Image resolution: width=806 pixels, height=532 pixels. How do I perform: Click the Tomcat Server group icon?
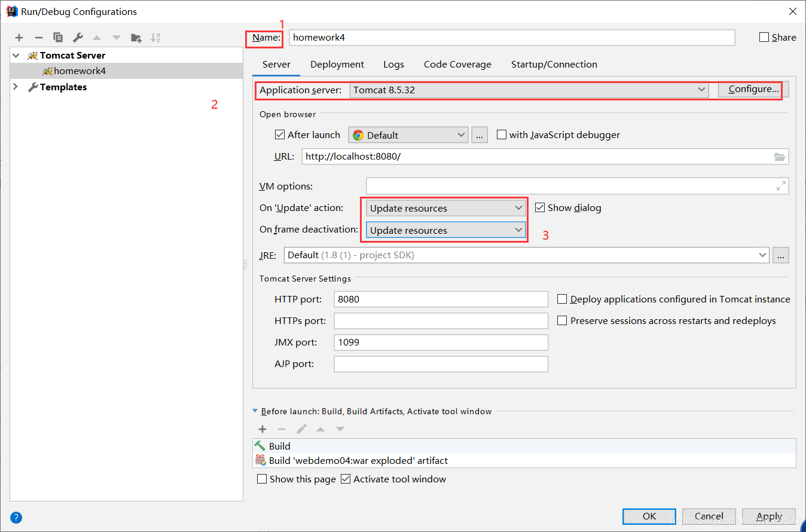click(x=33, y=56)
